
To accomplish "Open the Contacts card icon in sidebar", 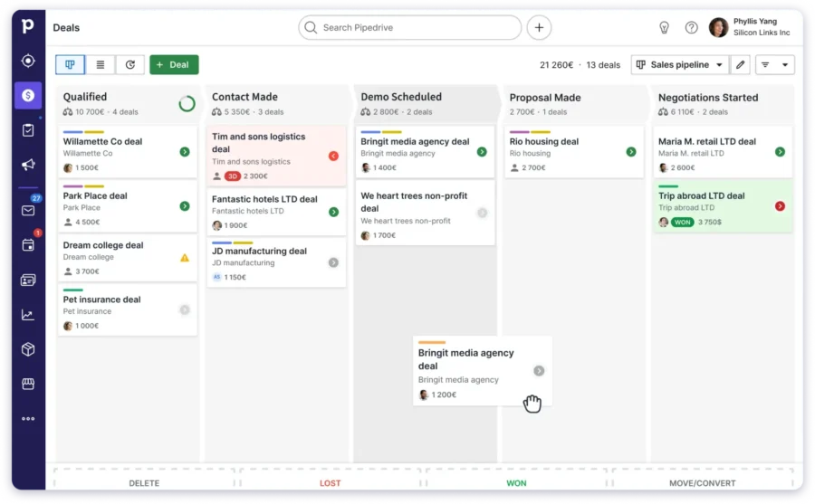I will [28, 281].
